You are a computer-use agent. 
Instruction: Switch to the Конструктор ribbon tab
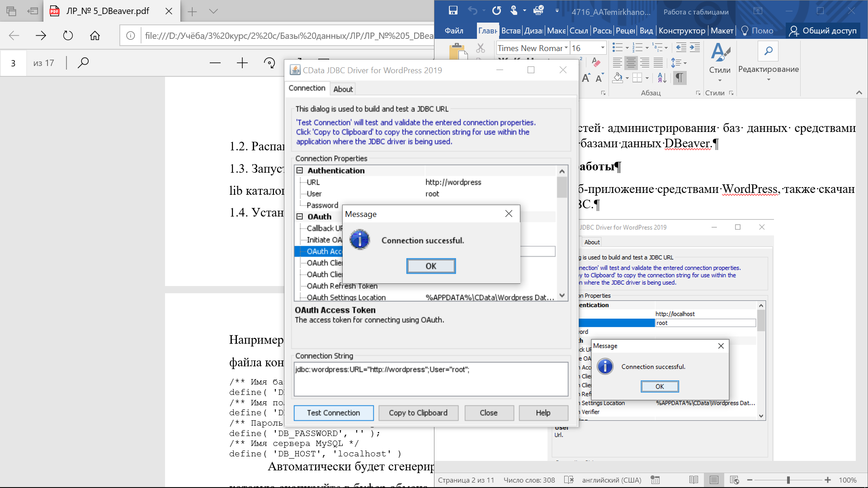[682, 30]
